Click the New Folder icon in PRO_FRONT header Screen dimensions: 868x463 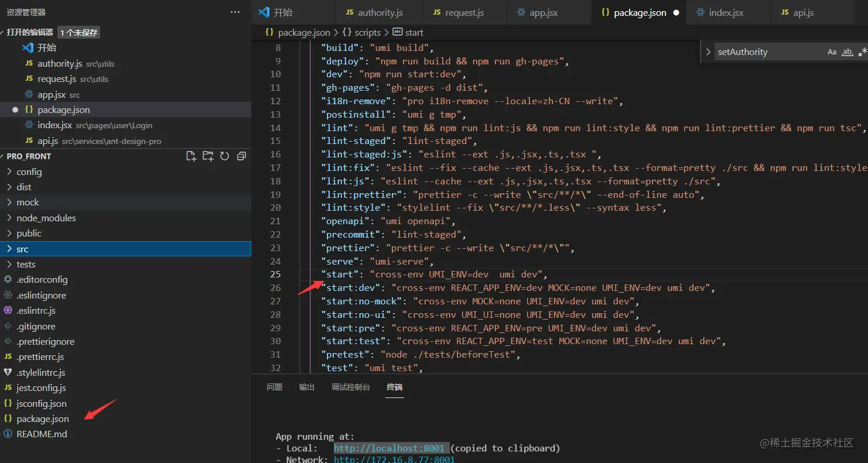(208, 156)
